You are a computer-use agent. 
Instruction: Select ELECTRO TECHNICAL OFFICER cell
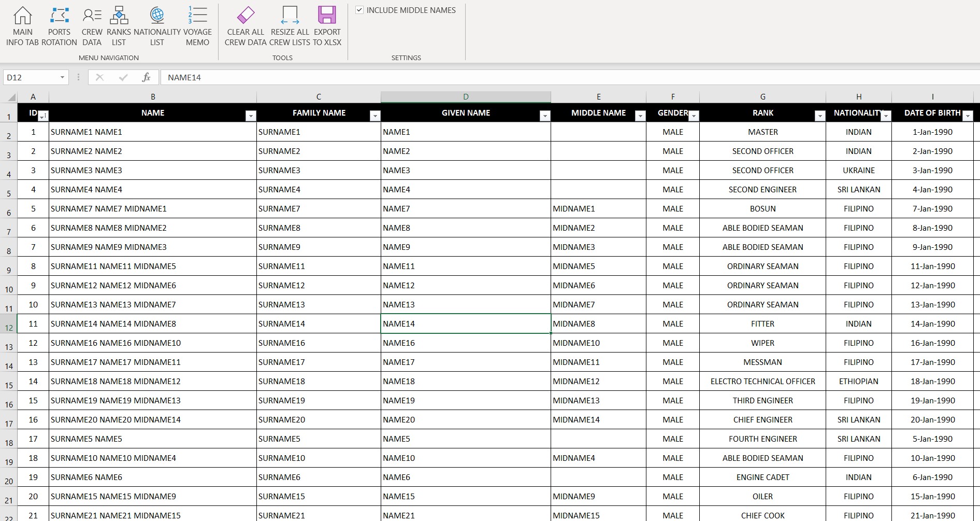(x=762, y=381)
